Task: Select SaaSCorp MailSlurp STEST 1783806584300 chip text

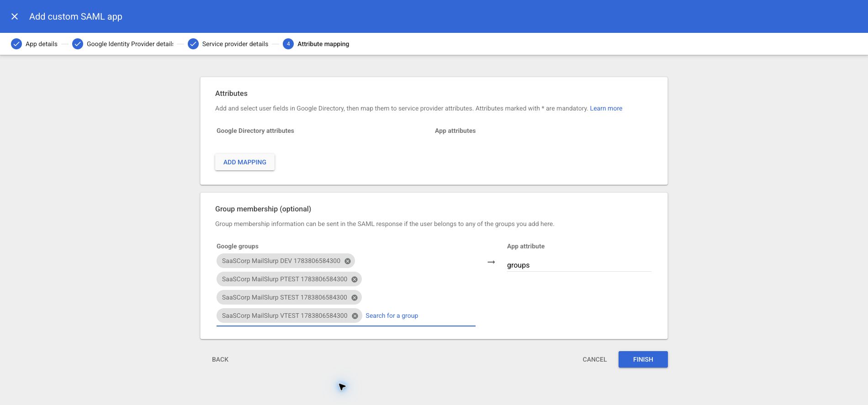Action: [x=285, y=297]
